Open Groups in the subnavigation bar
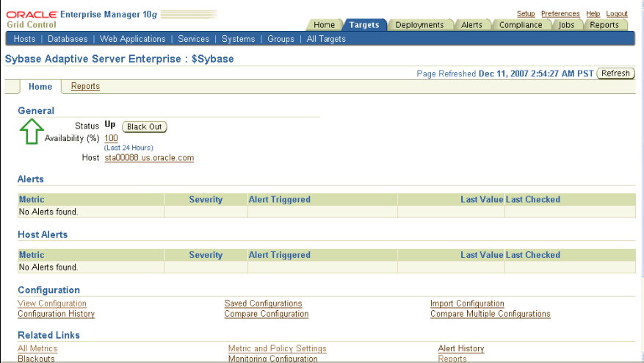 [281, 39]
